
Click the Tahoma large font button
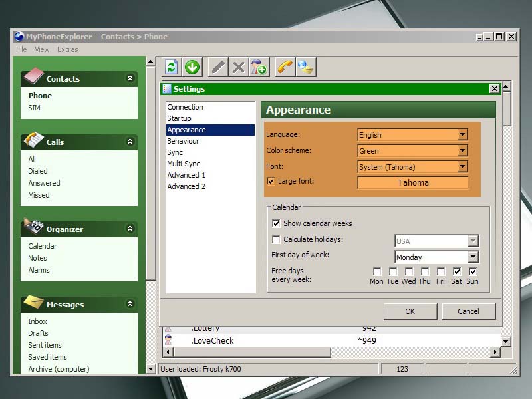413,182
